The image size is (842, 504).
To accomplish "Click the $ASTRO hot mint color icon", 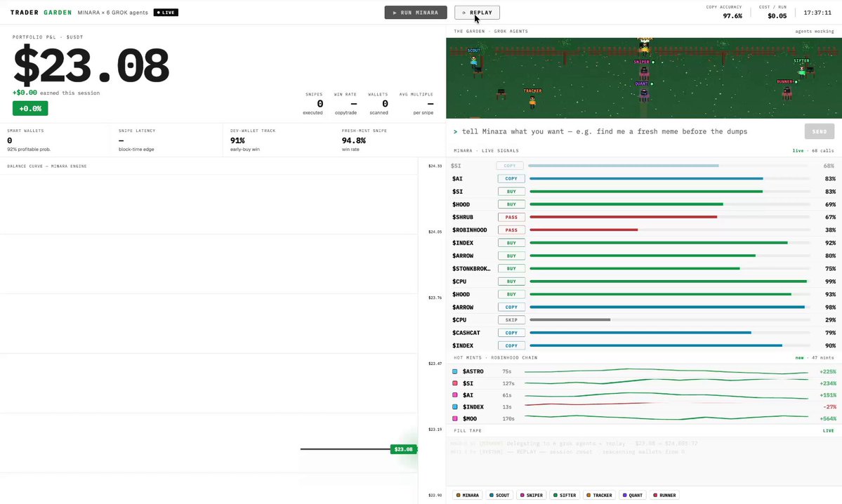I will (455, 371).
